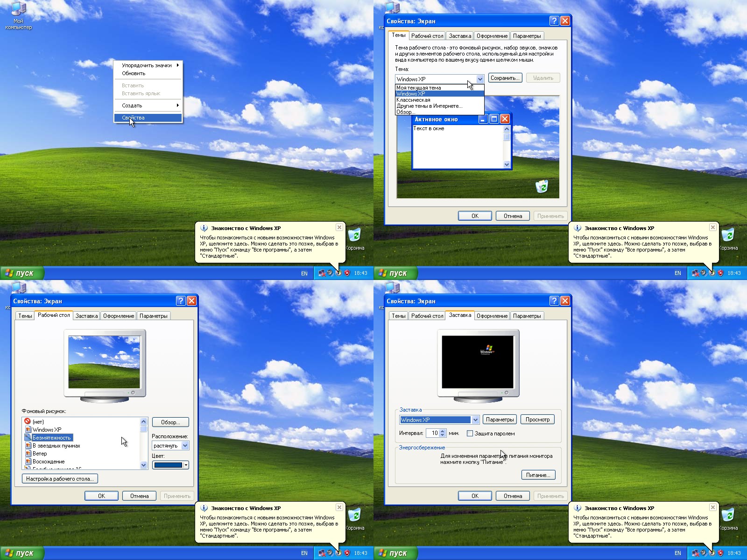Click the EN language indicator below the theme-list dialog

point(678,273)
